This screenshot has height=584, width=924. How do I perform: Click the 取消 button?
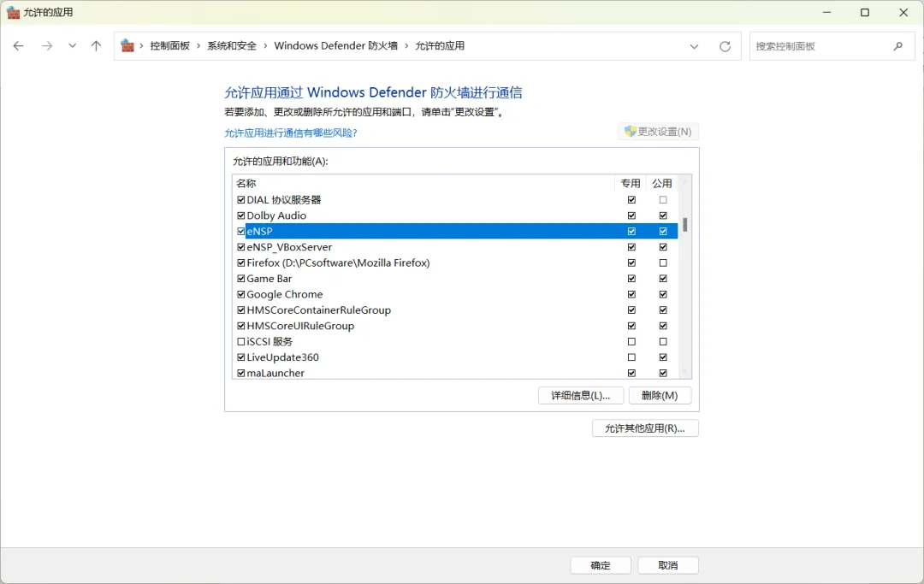(668, 565)
